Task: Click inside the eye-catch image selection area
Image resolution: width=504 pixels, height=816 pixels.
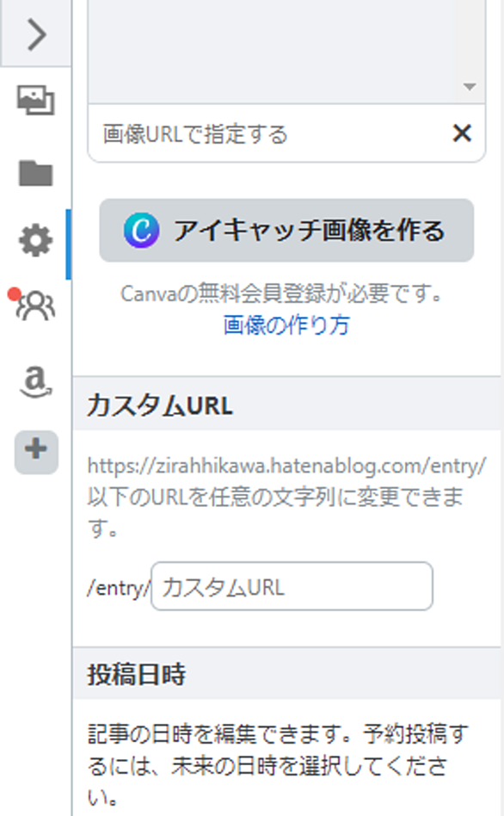Action: pos(273,49)
